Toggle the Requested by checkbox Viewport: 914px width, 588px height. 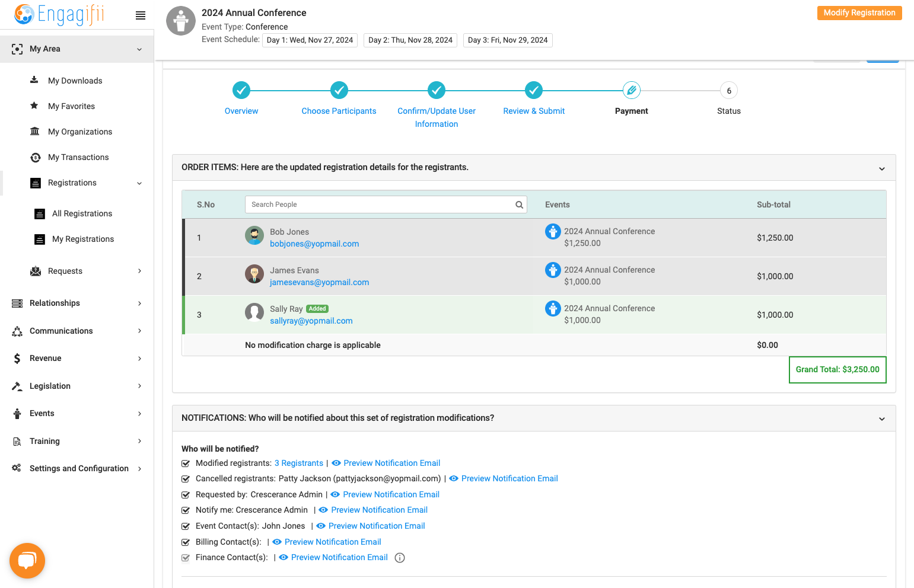click(x=186, y=495)
